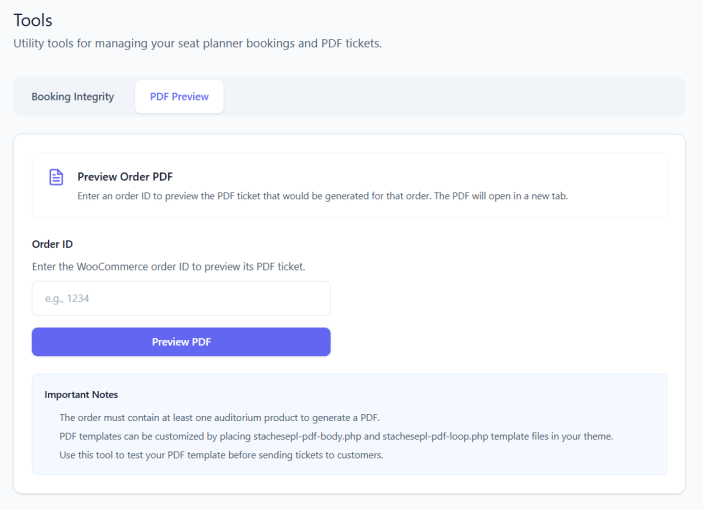This screenshot has height=510, width=703.
Task: Click the WooCommerce order ID helper text
Action: click(x=168, y=267)
